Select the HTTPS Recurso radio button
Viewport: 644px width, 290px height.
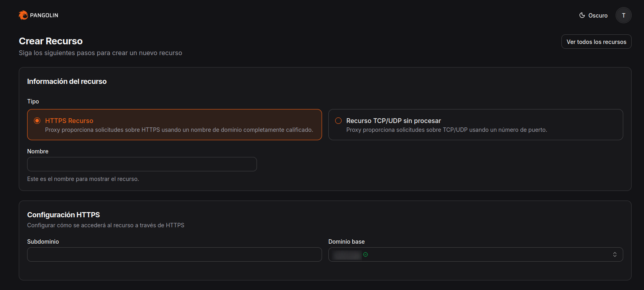37,121
